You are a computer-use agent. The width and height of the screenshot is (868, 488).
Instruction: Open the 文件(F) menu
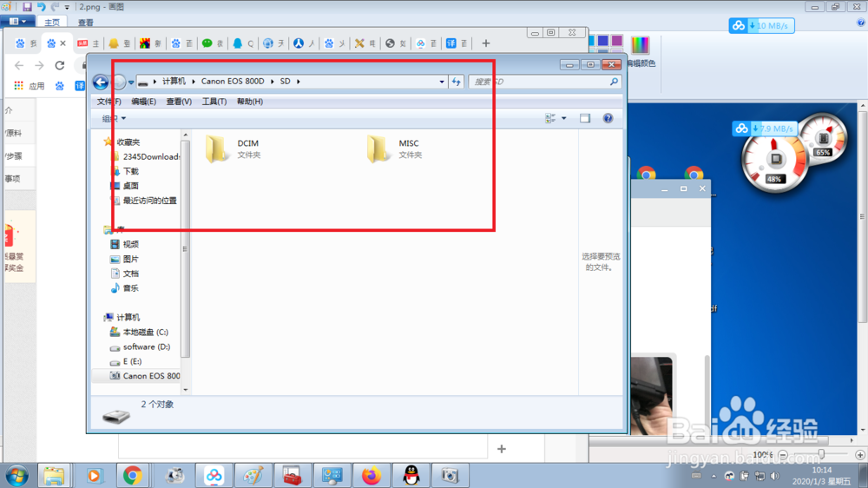(108, 102)
